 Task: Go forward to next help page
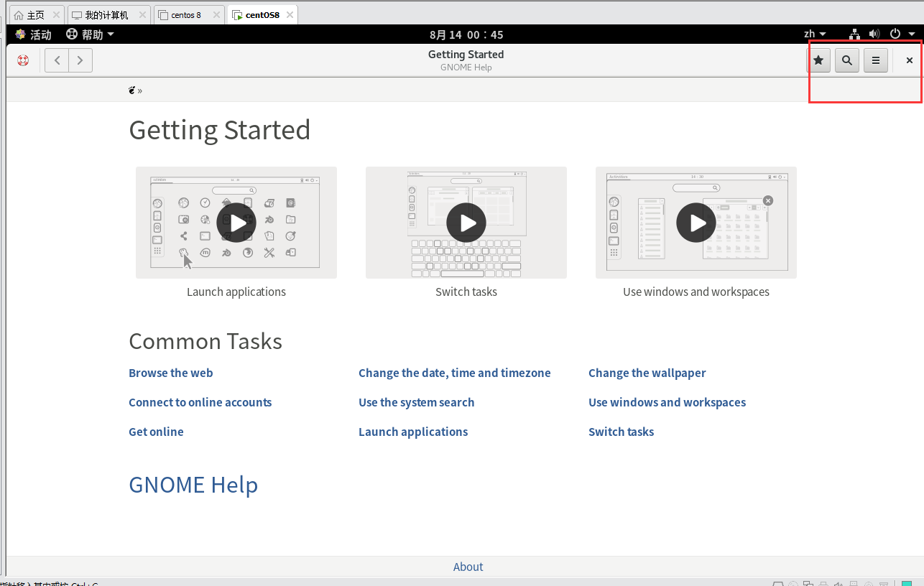tap(80, 60)
